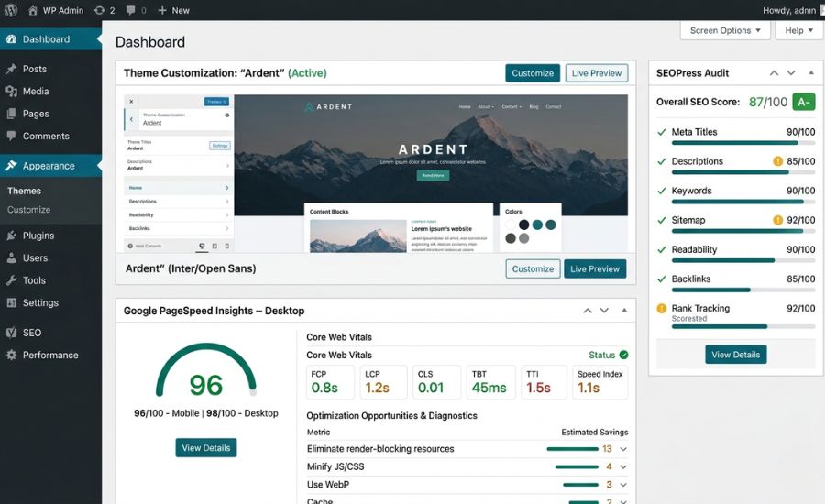Click orange warning icon beside Sitemap score
Screen dimensions: 825x504
[x=777, y=221]
